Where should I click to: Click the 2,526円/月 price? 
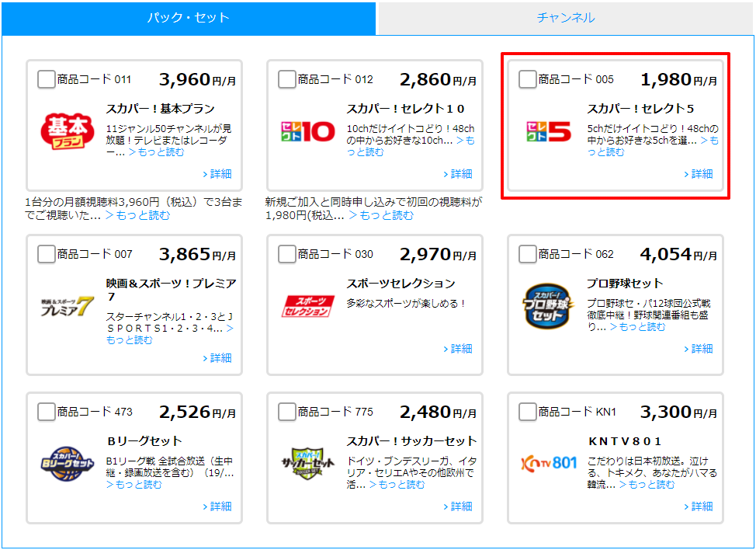198,412
